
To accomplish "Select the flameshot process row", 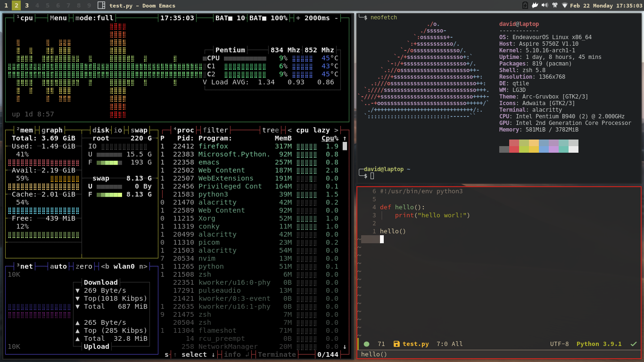I will 250,330.
